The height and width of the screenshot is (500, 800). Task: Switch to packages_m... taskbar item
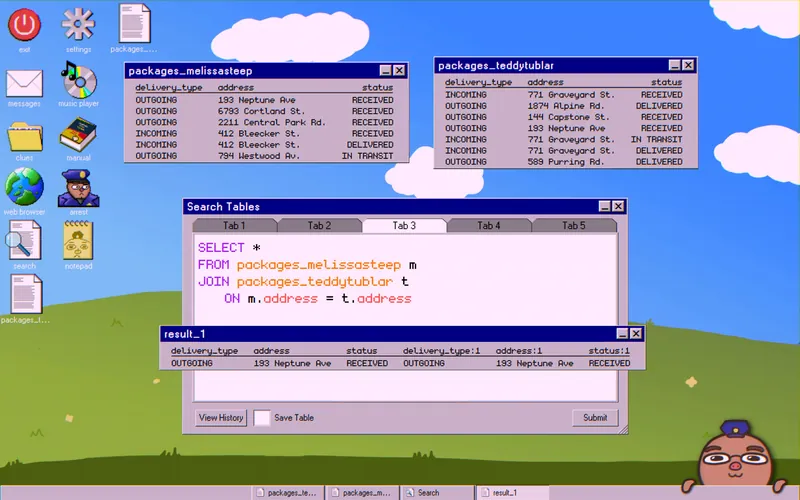(362, 493)
